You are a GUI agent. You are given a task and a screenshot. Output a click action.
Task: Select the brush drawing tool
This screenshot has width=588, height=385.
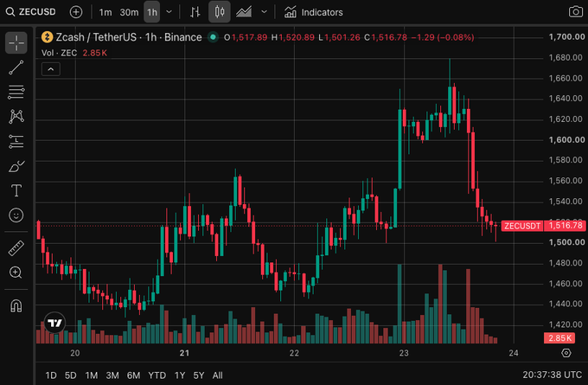(x=16, y=166)
